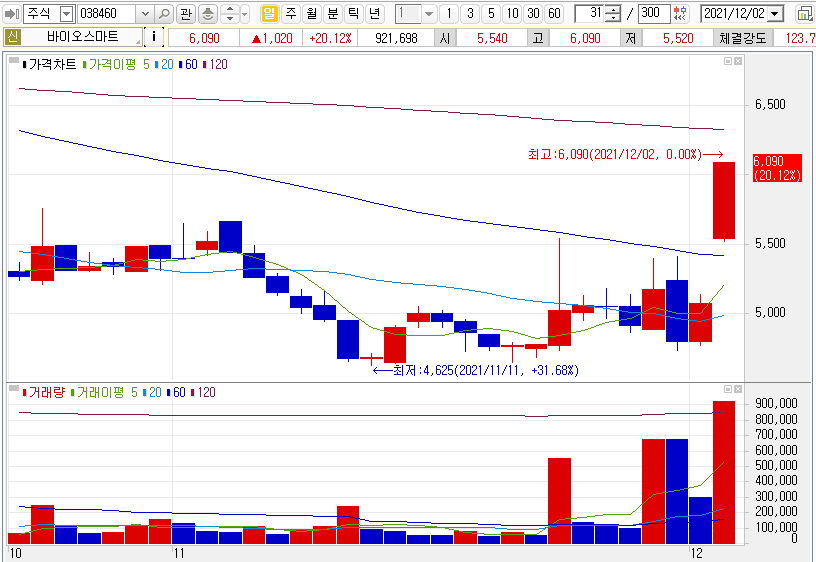This screenshot has width=816, height=562.
Task: Select the 일 daily chart period
Action: 269,14
